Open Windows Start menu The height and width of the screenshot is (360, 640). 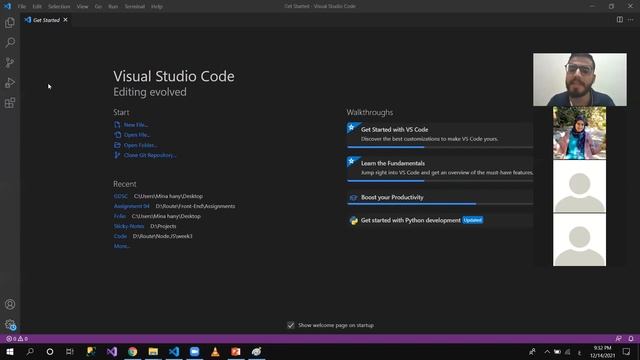pos(10,351)
